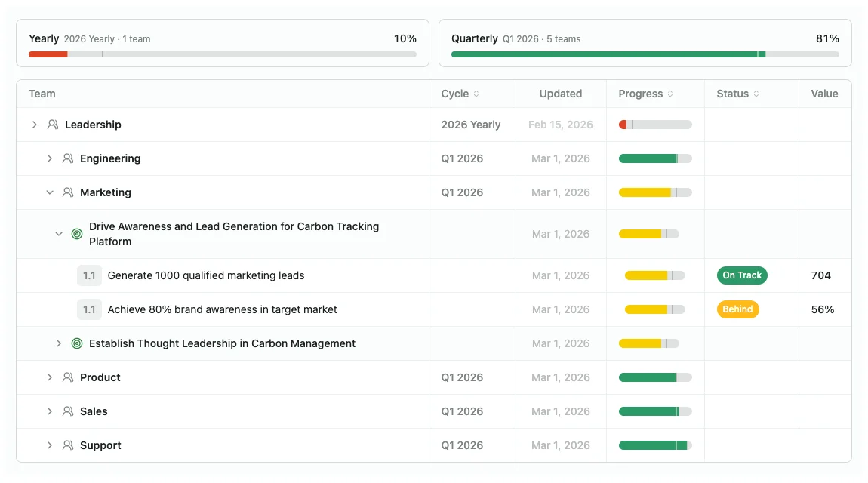Click Establish Thought Leadership yellow progress bar
The width and height of the screenshot is (868, 483).
click(649, 343)
